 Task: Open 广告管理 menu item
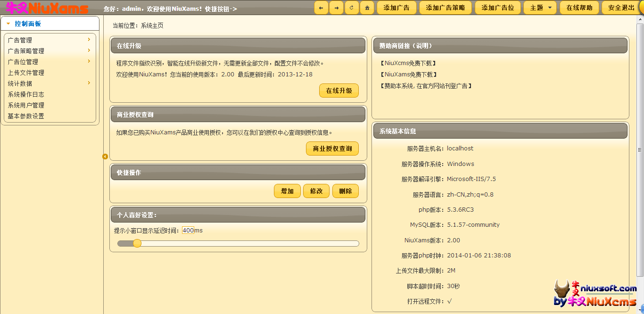20,40
